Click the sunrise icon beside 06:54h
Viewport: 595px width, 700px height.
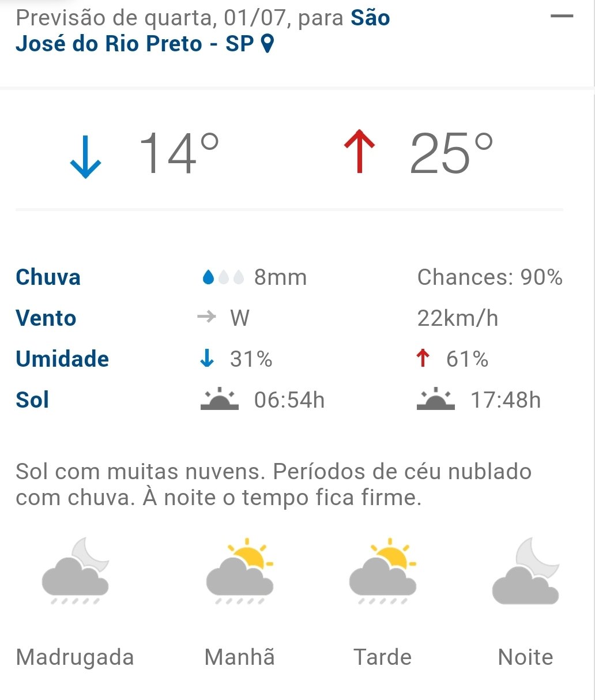click(219, 399)
